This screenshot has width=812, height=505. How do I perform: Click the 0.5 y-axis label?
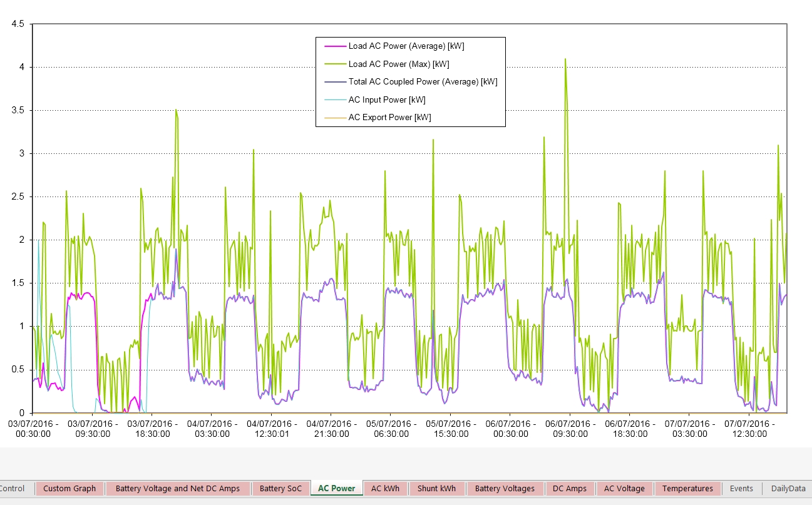[x=18, y=369]
